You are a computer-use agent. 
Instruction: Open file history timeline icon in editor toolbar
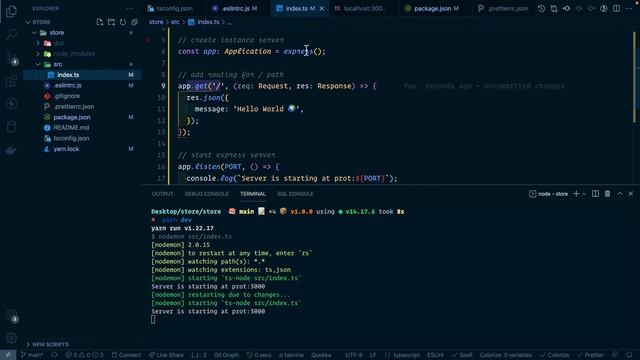pos(541,9)
